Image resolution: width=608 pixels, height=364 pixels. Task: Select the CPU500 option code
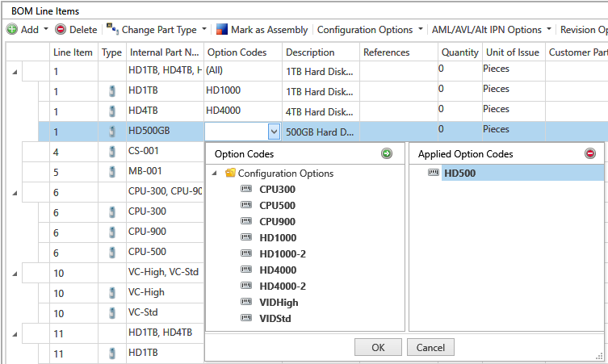278,205
